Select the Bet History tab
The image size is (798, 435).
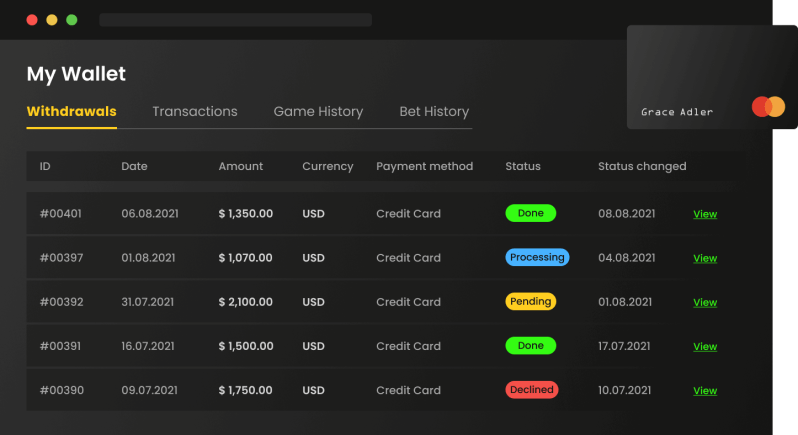(x=434, y=112)
